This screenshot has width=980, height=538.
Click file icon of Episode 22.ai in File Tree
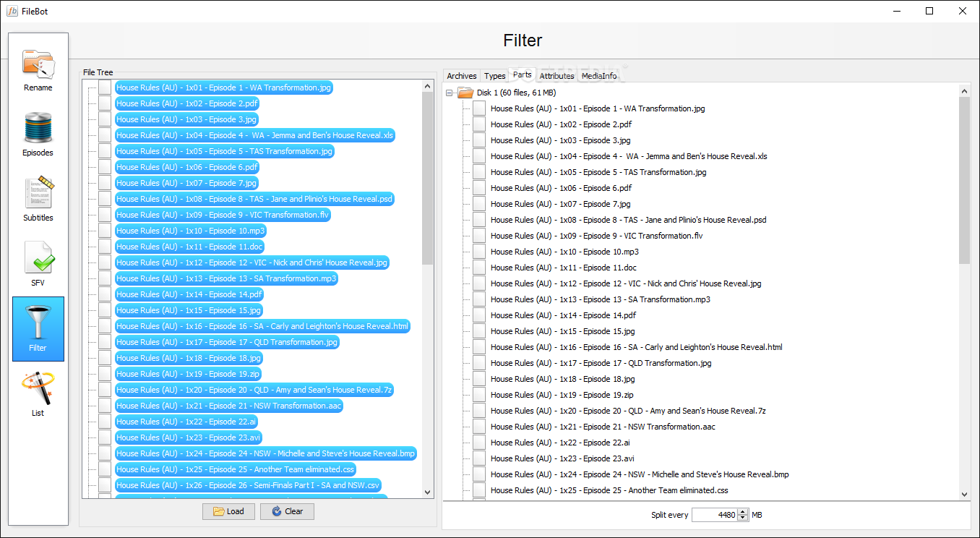tap(105, 422)
